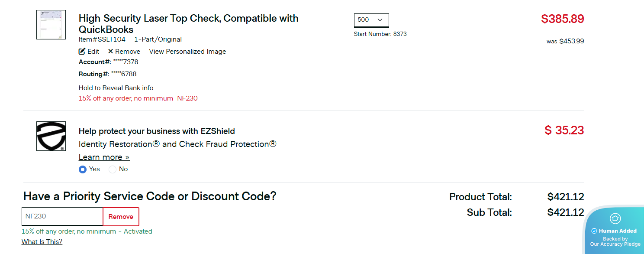Select No for EZShield protection

pos(113,169)
